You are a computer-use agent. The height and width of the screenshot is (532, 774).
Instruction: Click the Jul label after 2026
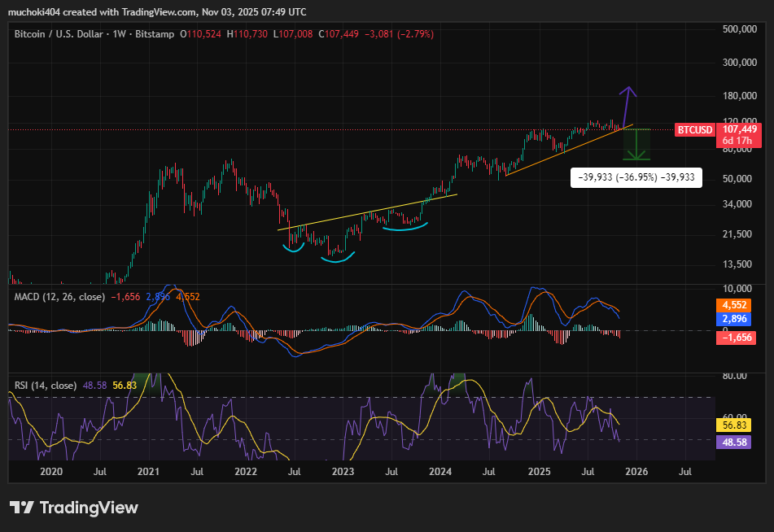685,472
